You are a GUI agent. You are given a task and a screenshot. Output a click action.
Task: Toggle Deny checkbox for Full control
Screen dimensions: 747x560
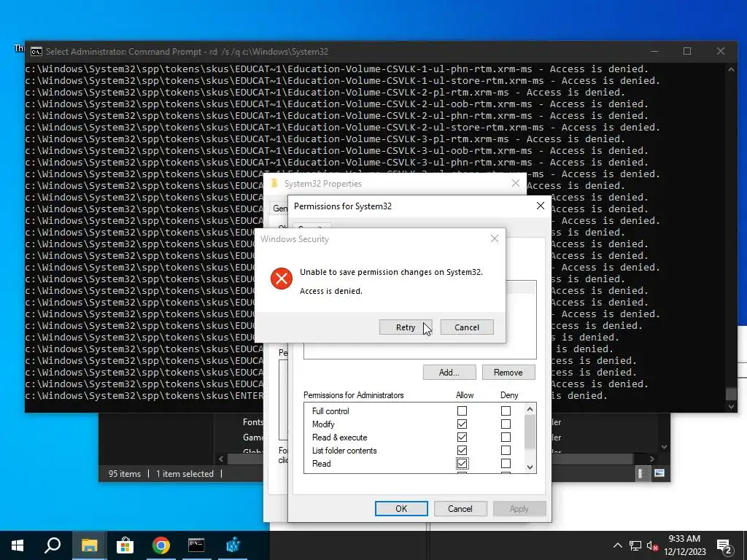tap(506, 411)
